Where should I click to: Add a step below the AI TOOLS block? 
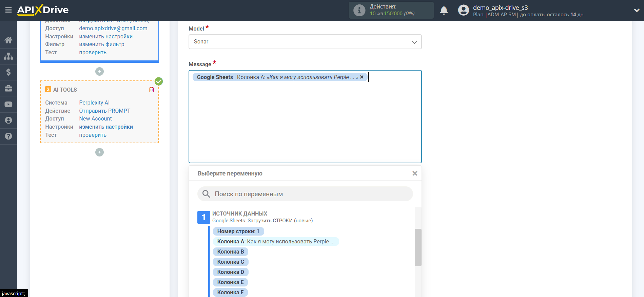pos(99,152)
